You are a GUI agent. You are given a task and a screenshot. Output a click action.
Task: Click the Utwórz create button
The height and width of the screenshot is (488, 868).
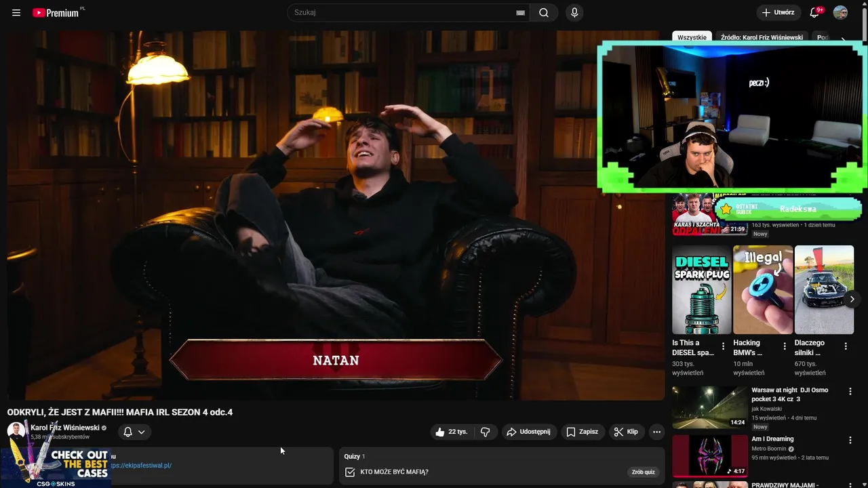click(778, 13)
